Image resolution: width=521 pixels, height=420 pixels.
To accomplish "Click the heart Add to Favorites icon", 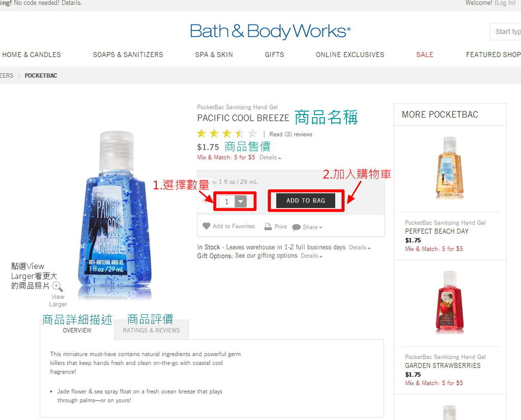I will [x=206, y=226].
